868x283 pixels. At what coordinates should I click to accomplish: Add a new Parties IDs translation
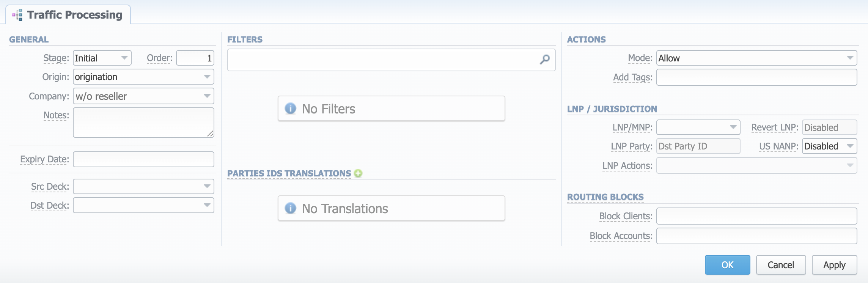[x=358, y=173]
